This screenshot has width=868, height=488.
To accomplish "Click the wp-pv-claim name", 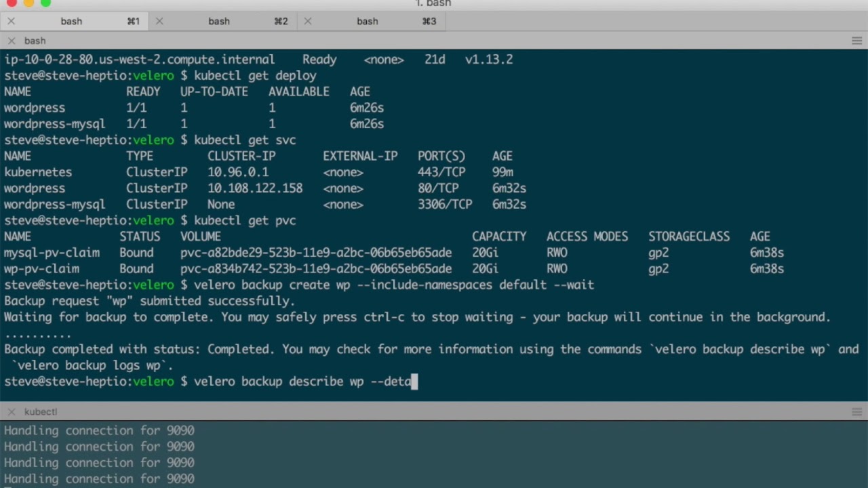I will click(x=41, y=269).
